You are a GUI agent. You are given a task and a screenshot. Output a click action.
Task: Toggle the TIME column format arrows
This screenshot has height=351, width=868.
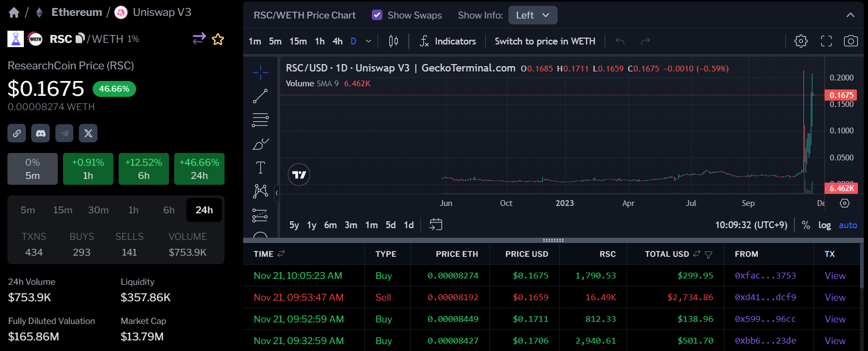click(x=281, y=254)
